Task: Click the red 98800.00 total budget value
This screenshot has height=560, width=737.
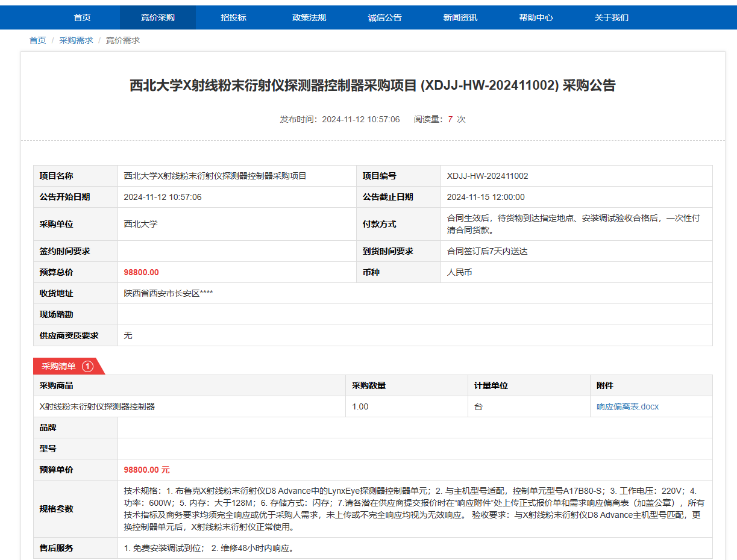Action: (141, 272)
